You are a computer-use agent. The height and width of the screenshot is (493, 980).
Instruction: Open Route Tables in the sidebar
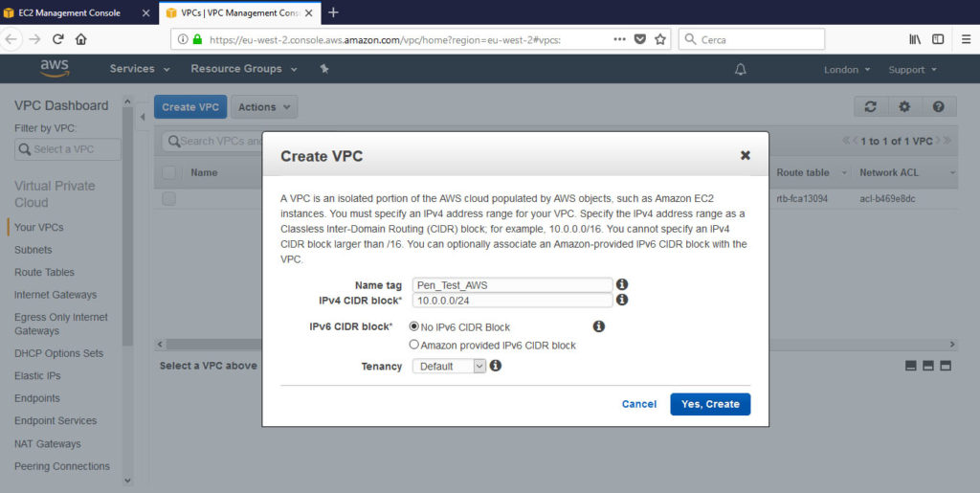click(x=44, y=273)
